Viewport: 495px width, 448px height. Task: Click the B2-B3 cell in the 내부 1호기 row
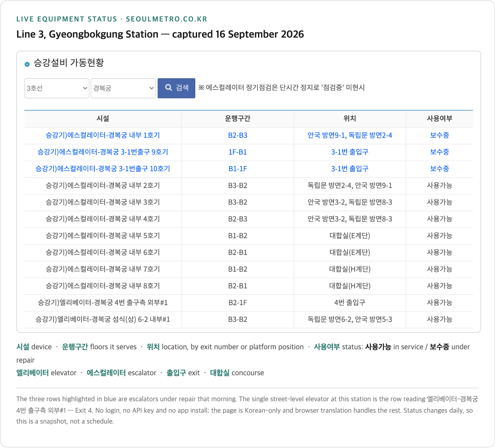coord(238,135)
